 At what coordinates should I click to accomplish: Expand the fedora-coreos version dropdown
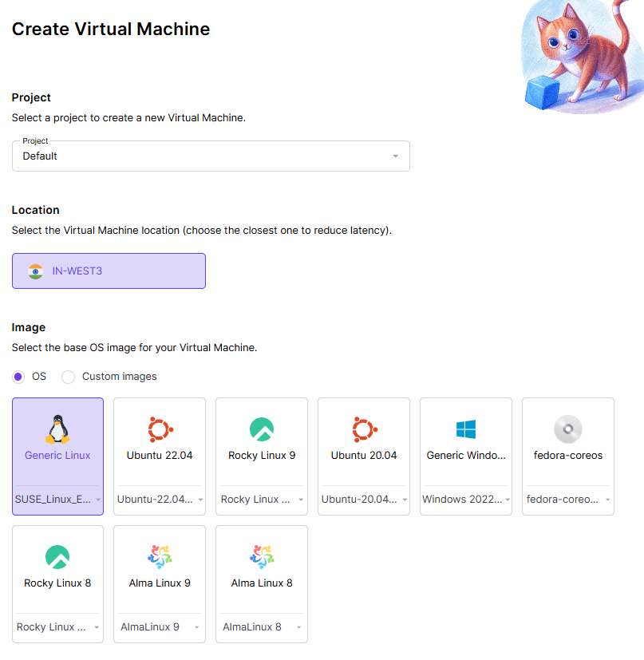click(568, 500)
